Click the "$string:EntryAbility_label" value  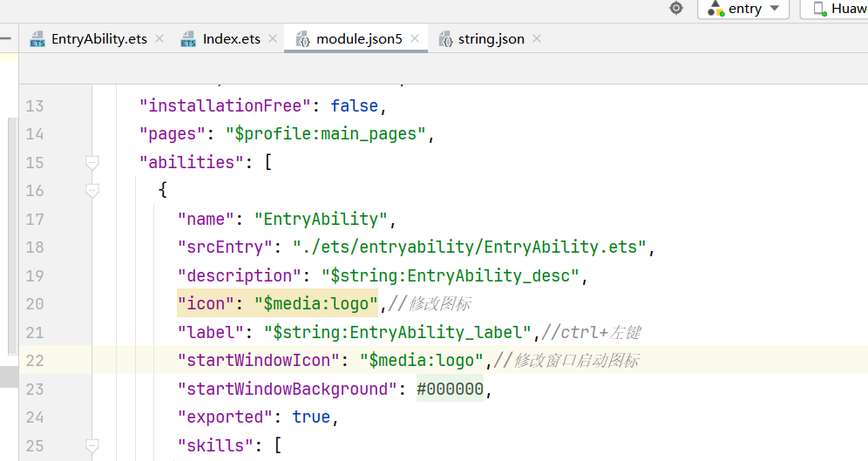(x=397, y=332)
